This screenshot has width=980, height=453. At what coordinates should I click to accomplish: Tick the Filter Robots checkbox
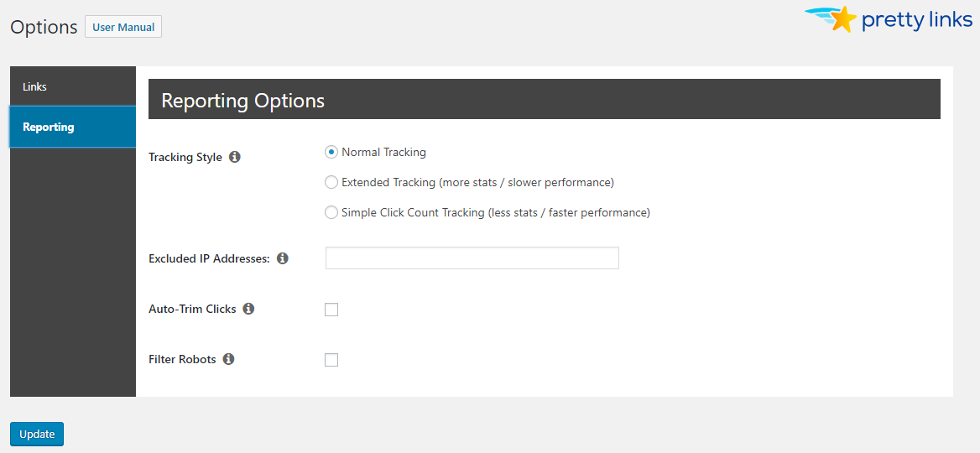pos(331,360)
